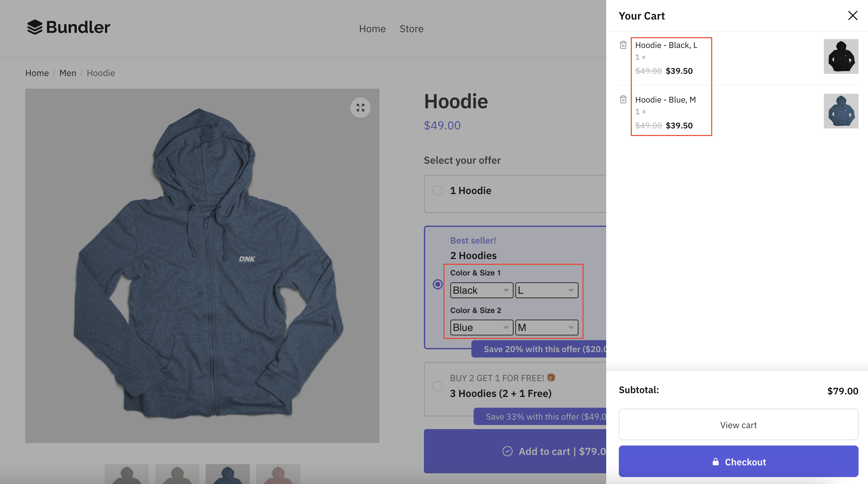The height and width of the screenshot is (484, 868).
Task: Select the 1 Hoodie radio button
Action: [x=437, y=190]
